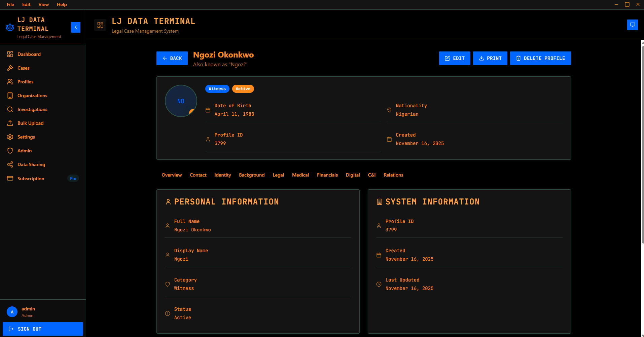The height and width of the screenshot is (337, 644).
Task: Toggle the Active status badge
Action: [243, 88]
